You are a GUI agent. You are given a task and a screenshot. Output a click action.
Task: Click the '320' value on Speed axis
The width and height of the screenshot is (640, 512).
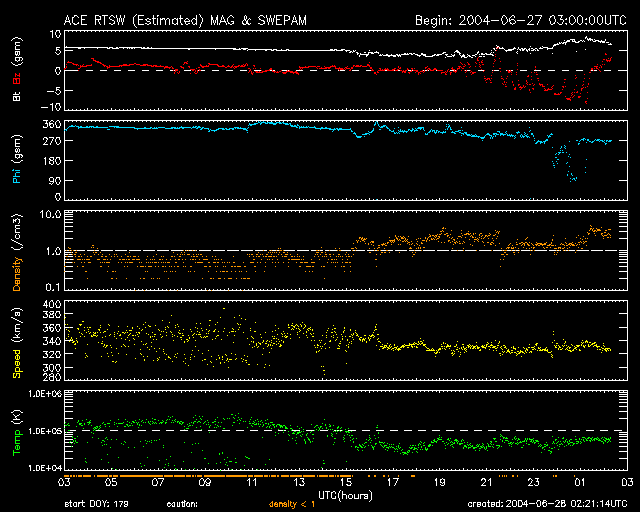(x=52, y=354)
